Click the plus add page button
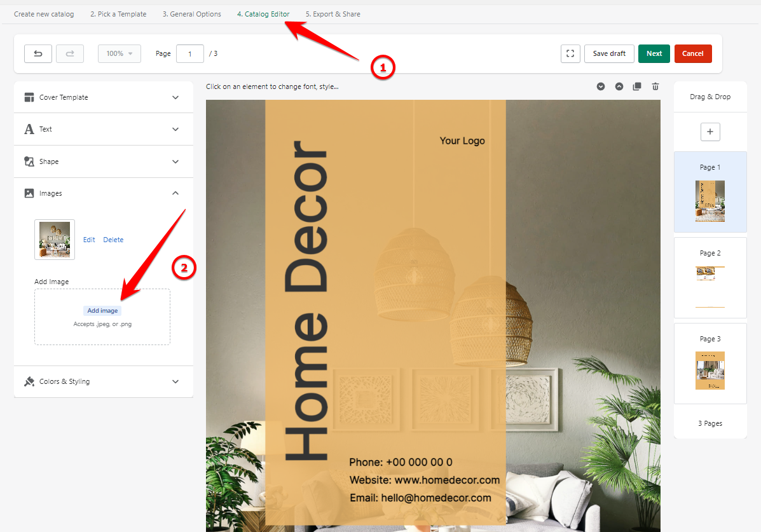Screen dimensions: 761x532 coord(710,132)
